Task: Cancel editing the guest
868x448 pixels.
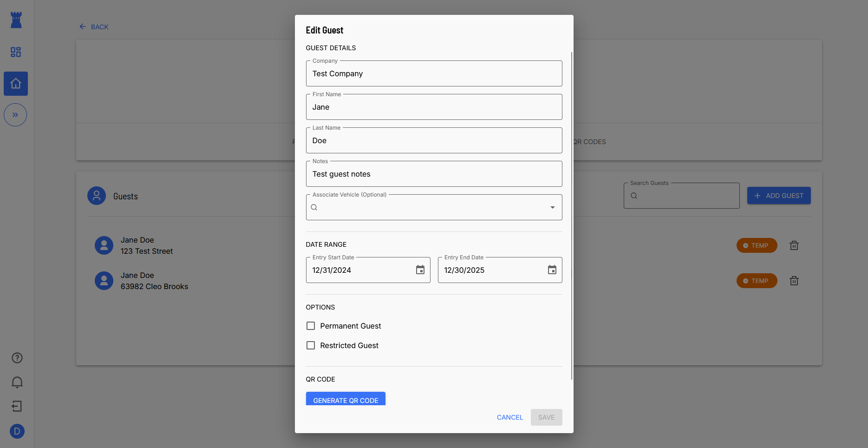Action: tap(509, 417)
